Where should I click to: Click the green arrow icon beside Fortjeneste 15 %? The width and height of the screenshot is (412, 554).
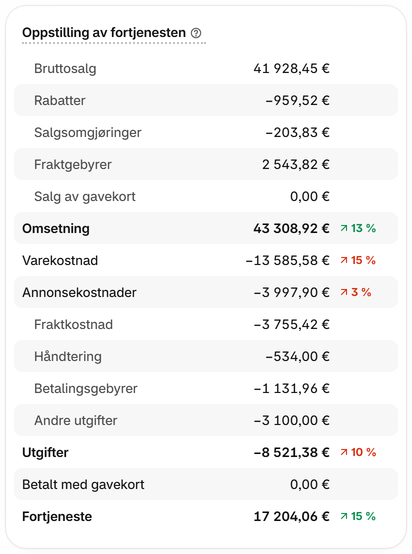344,516
